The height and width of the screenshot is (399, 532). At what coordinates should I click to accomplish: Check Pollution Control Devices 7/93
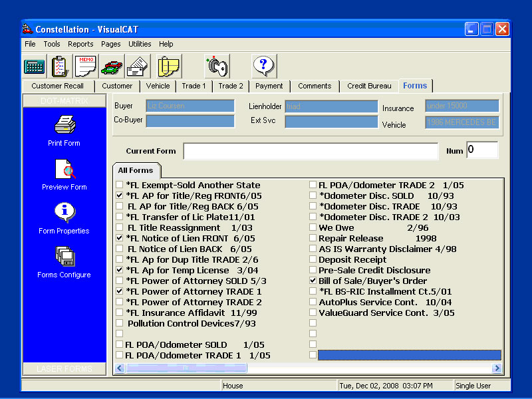point(120,323)
